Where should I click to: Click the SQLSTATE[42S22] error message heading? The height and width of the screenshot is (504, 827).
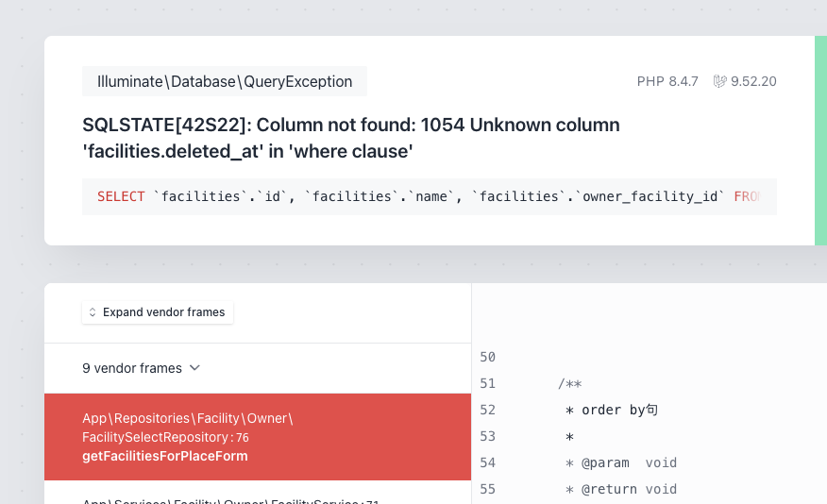coord(351,138)
